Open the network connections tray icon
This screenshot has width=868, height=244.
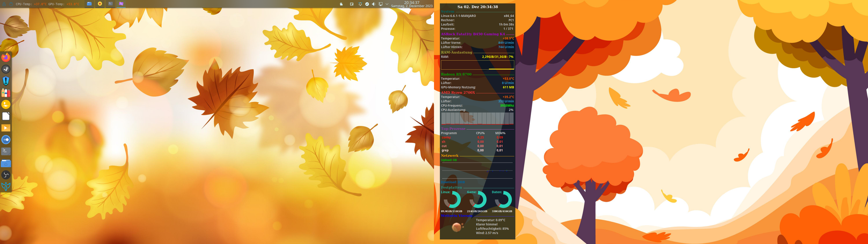[381, 4]
